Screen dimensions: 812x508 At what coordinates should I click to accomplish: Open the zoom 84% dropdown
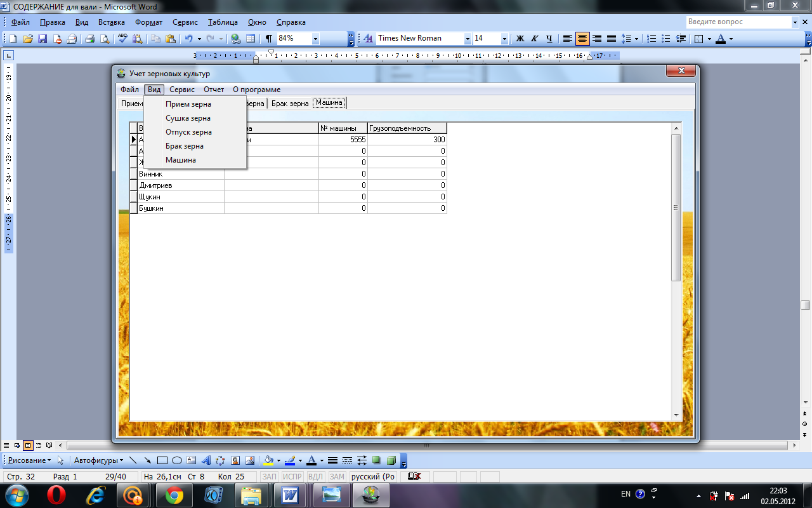[x=315, y=39]
